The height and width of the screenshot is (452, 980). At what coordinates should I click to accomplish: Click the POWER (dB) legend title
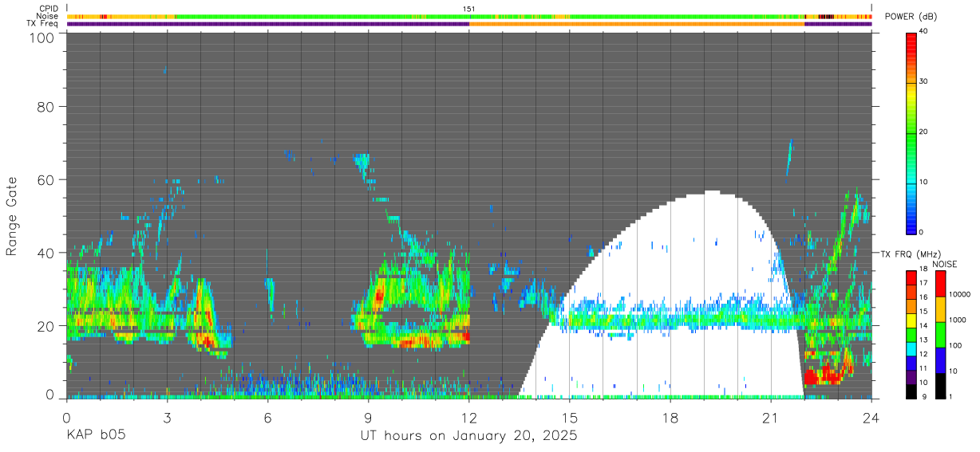911,17
